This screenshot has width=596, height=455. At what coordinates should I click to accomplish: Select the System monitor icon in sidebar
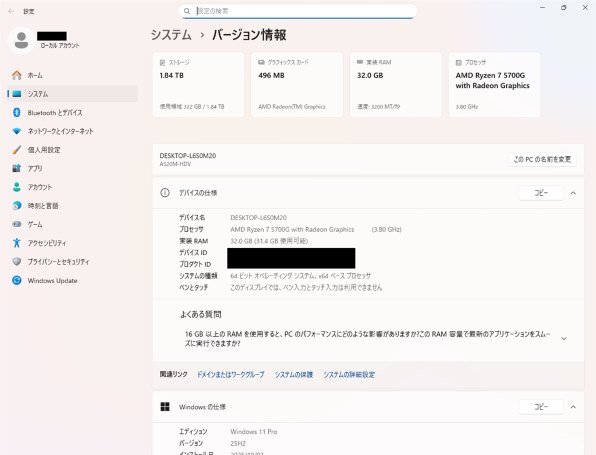17,94
